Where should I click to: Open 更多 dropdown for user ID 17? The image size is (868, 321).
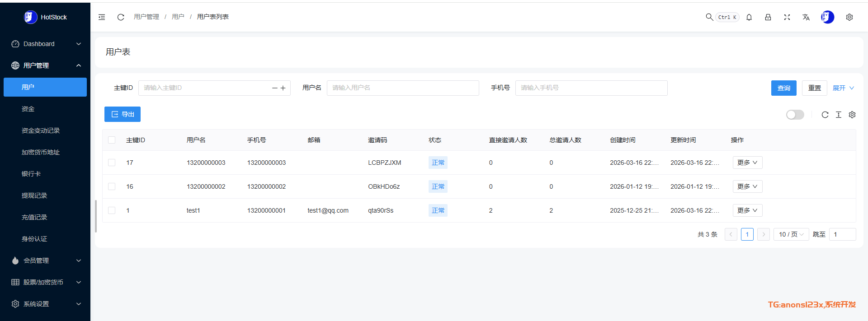(747, 163)
